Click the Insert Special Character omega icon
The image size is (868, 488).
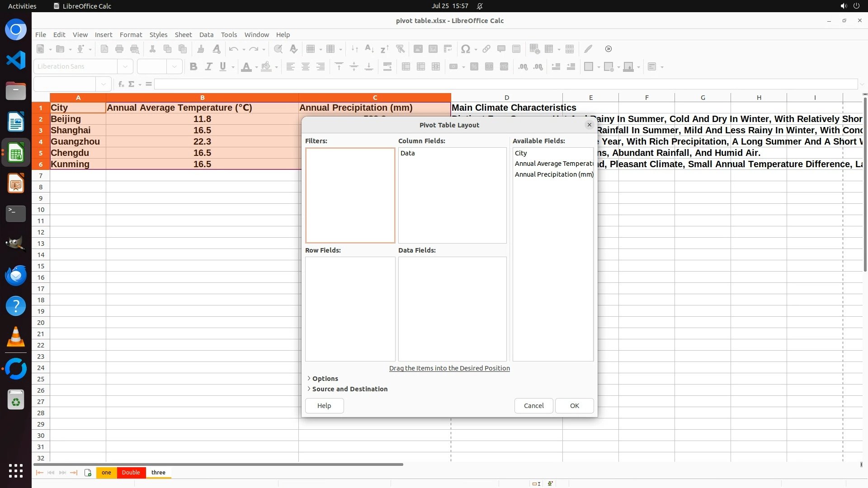pos(465,49)
